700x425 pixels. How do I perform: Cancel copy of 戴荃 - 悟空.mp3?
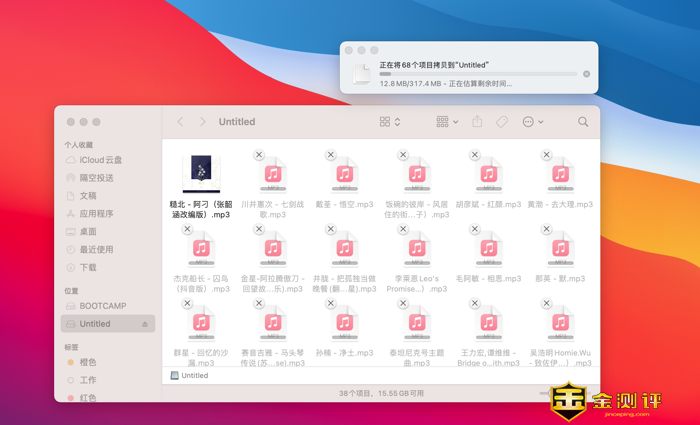coord(331,155)
